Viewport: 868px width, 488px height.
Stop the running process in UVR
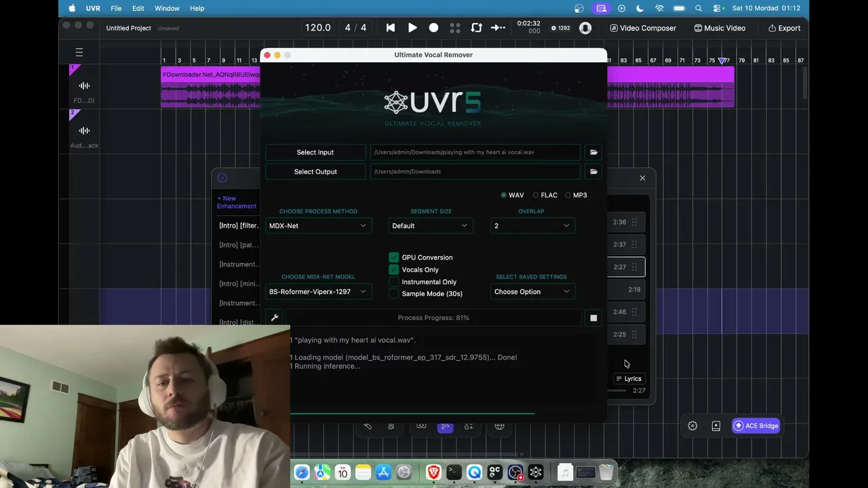click(x=593, y=318)
